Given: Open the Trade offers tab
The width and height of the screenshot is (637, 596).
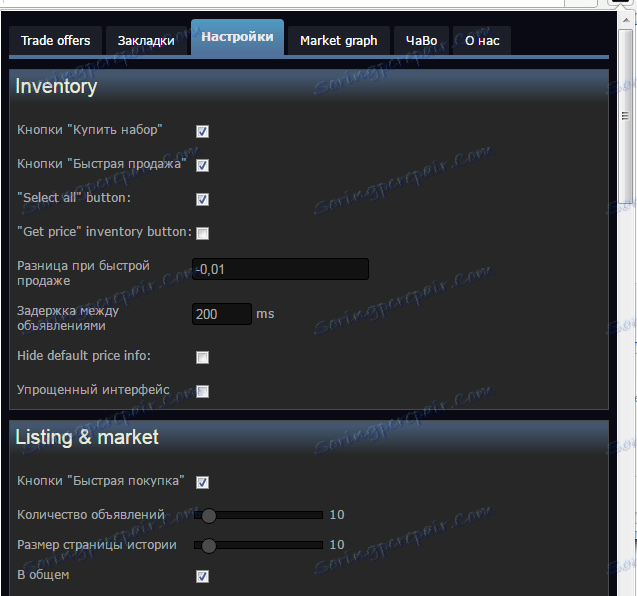Looking at the screenshot, I should pos(55,40).
